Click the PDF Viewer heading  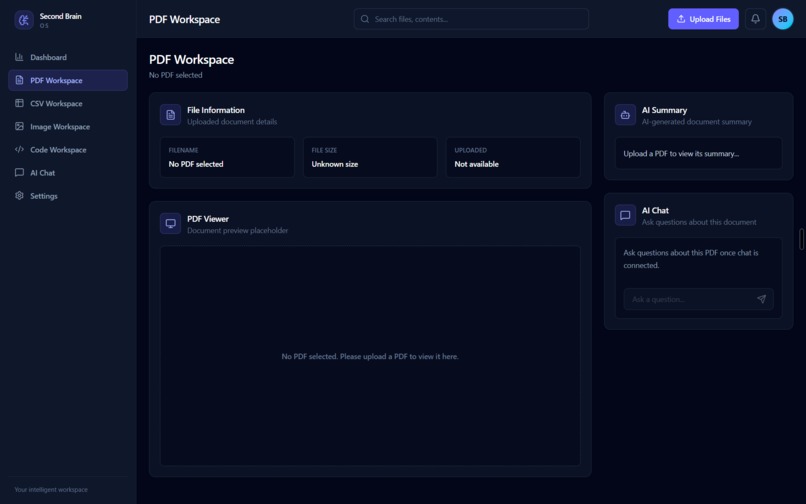(x=208, y=219)
